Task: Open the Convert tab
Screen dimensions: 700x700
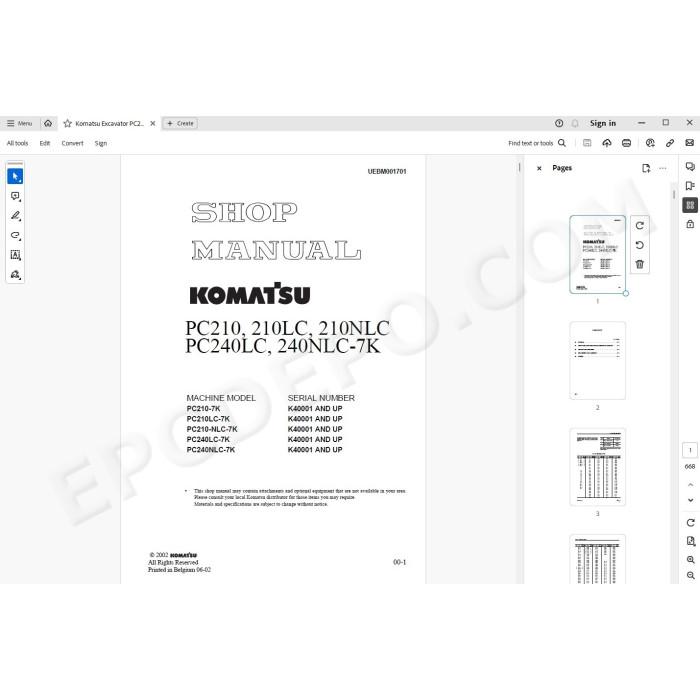Action: tap(72, 143)
